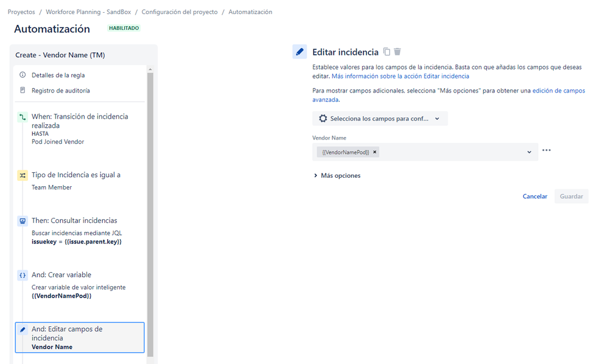Click the yellow shuffle condition icon
The image size is (608, 364).
[23, 175]
